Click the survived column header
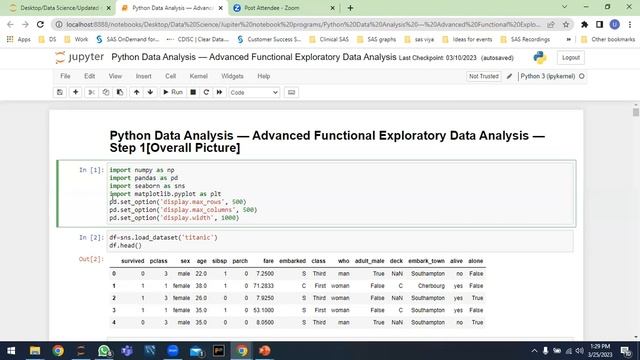This screenshot has width=640, height=360. click(133, 261)
